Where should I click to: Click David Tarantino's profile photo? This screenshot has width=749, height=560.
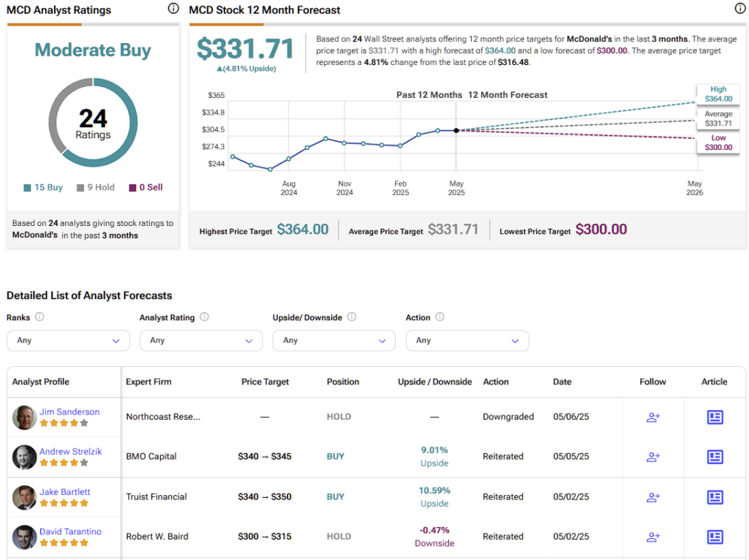pos(24,537)
